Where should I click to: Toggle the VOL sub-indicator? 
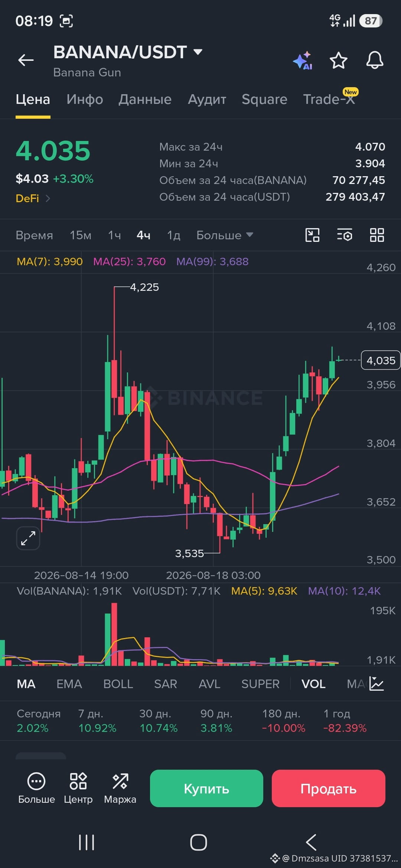(313, 684)
